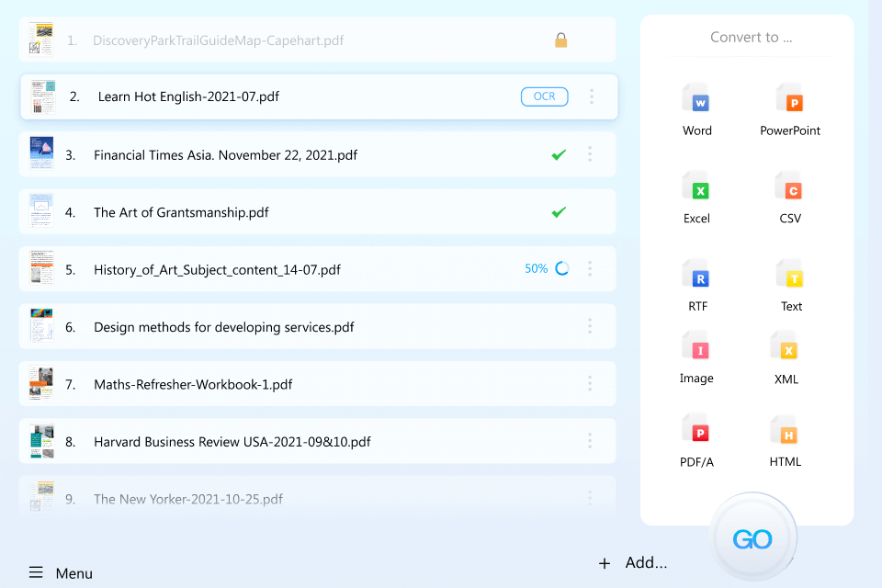Choose Word as the conversion format
This screenshot has height=588, width=882.
[697, 109]
